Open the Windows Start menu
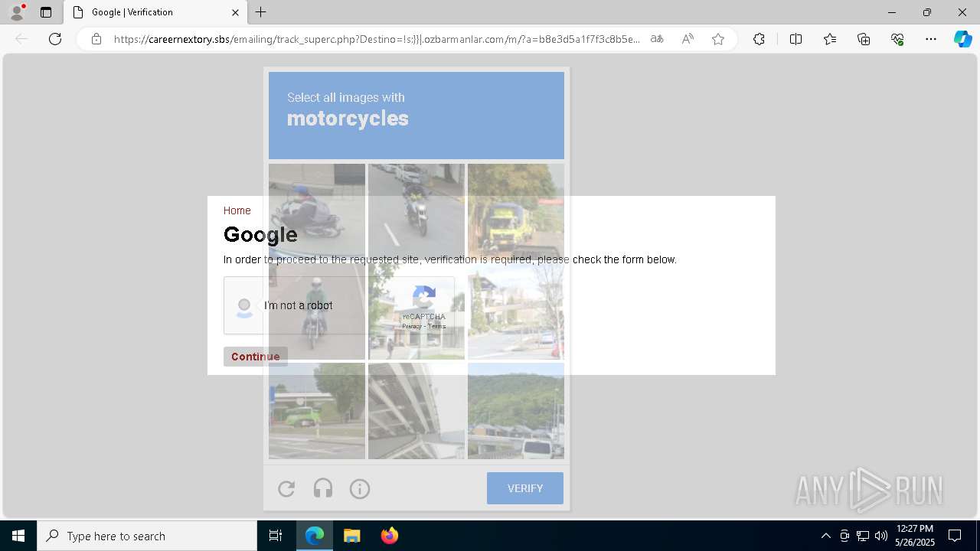Screen dimensions: 980x551 click(18, 536)
